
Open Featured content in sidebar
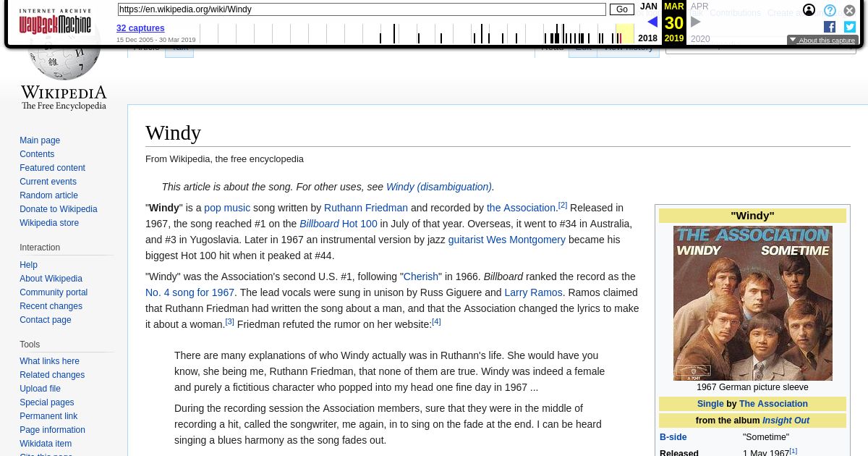click(x=52, y=168)
